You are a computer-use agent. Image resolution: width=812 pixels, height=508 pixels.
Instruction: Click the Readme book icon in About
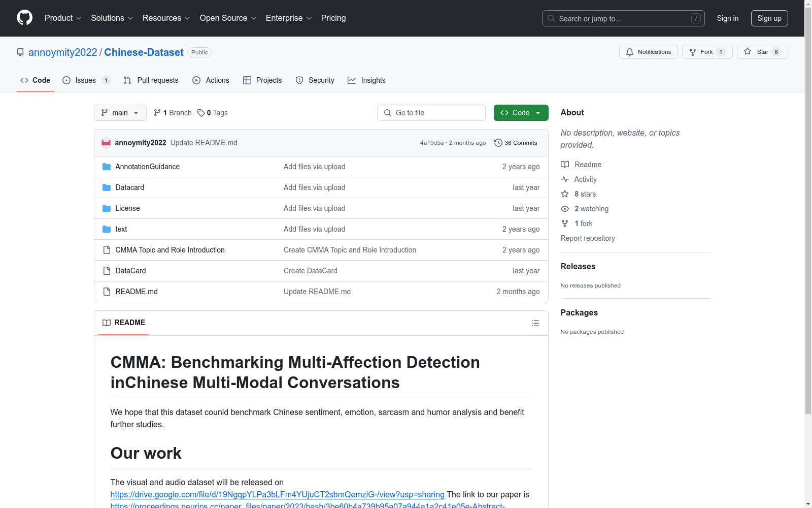[565, 165]
